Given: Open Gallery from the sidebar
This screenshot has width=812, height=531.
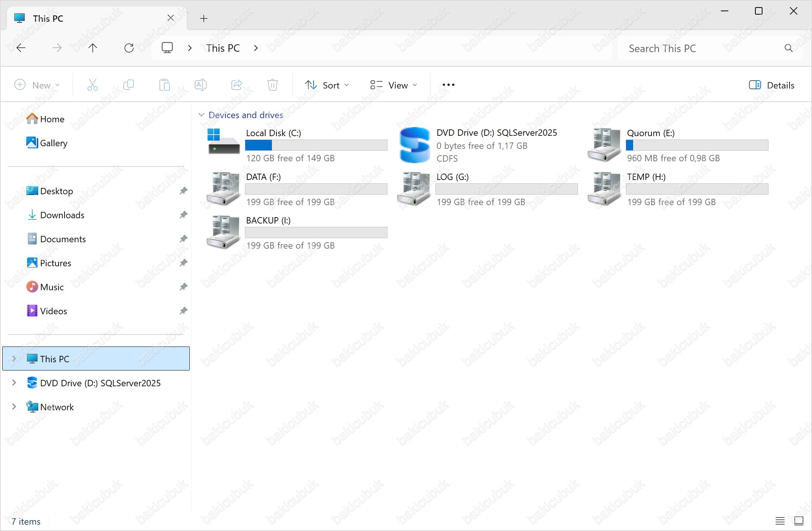Looking at the screenshot, I should (x=54, y=143).
